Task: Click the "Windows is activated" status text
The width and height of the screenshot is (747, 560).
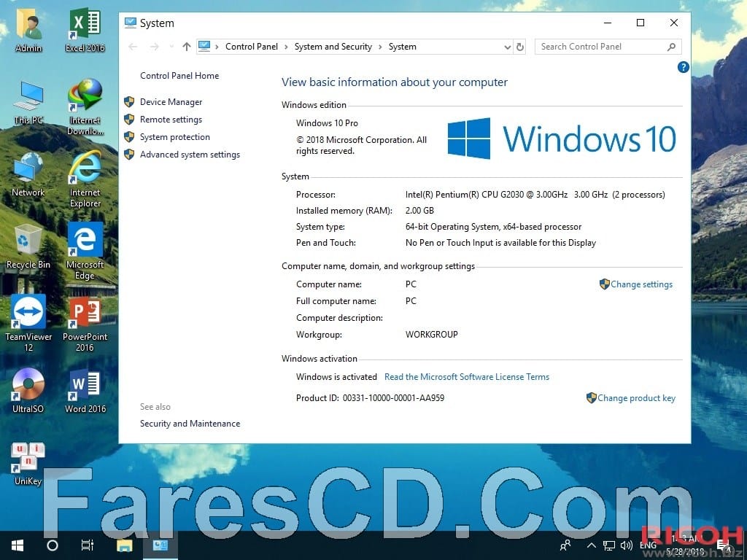Action: 336,377
